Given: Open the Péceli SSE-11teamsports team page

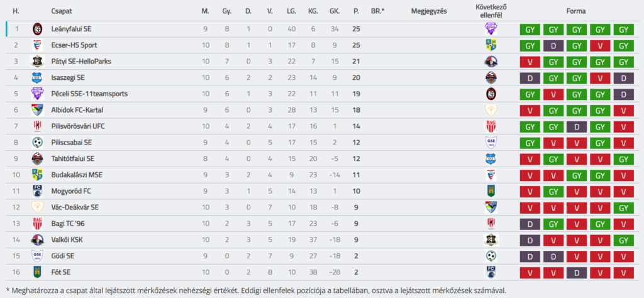Looking at the screenshot, I should coord(89,94).
